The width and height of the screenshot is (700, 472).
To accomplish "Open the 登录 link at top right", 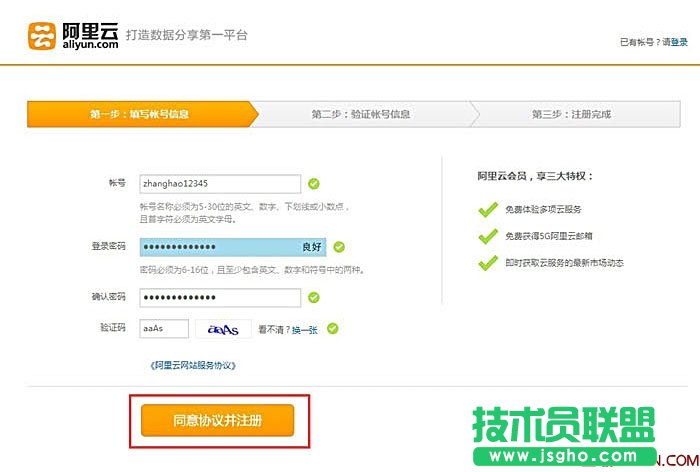I will (679, 42).
